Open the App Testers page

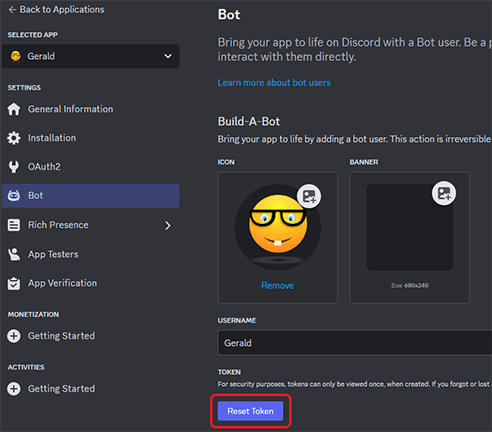click(53, 254)
